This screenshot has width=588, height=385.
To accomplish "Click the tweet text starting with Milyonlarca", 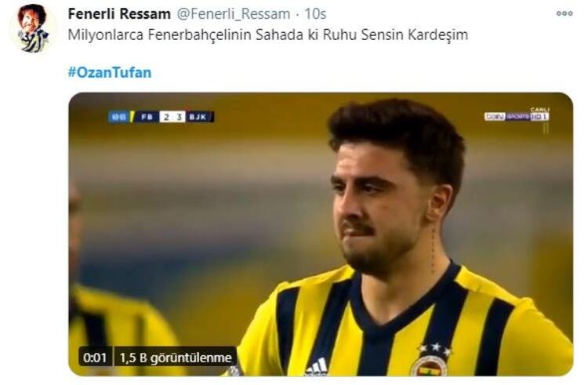I will pyautogui.click(x=268, y=35).
